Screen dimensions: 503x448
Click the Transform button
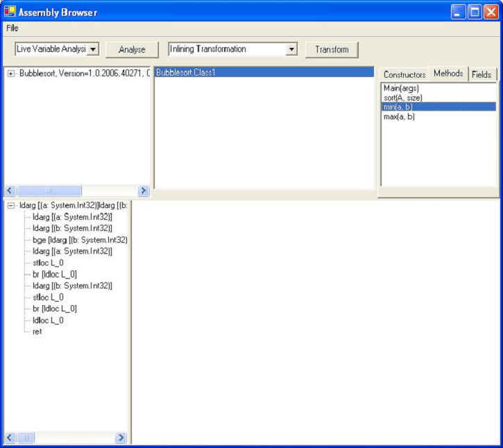point(332,50)
